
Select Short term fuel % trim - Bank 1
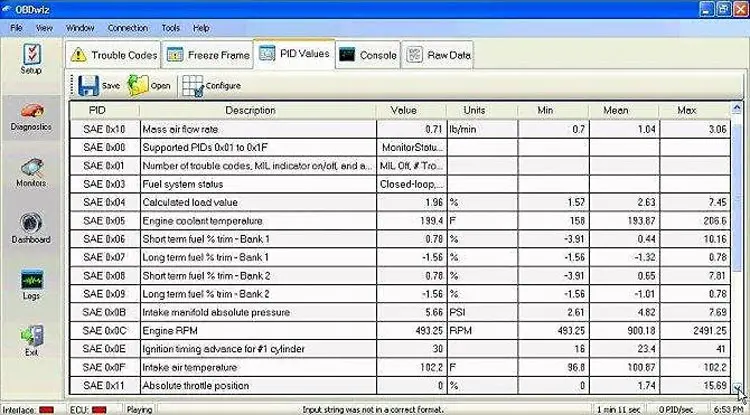tap(400, 239)
